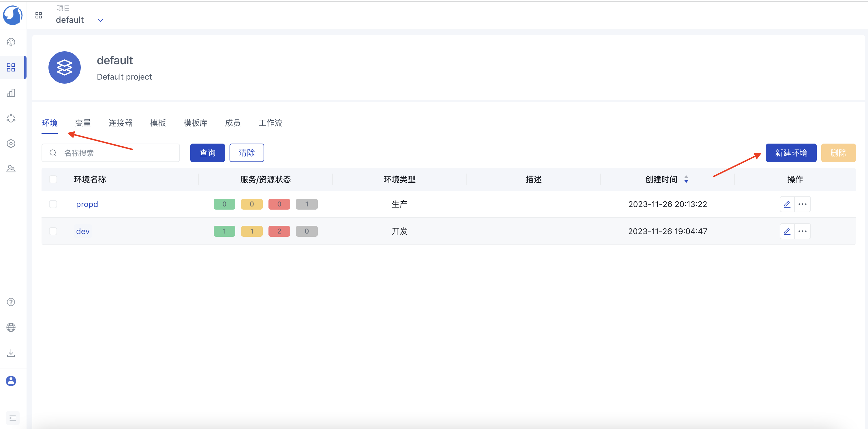
Task: Click the yellow status badge in dev row
Action: 252,231
